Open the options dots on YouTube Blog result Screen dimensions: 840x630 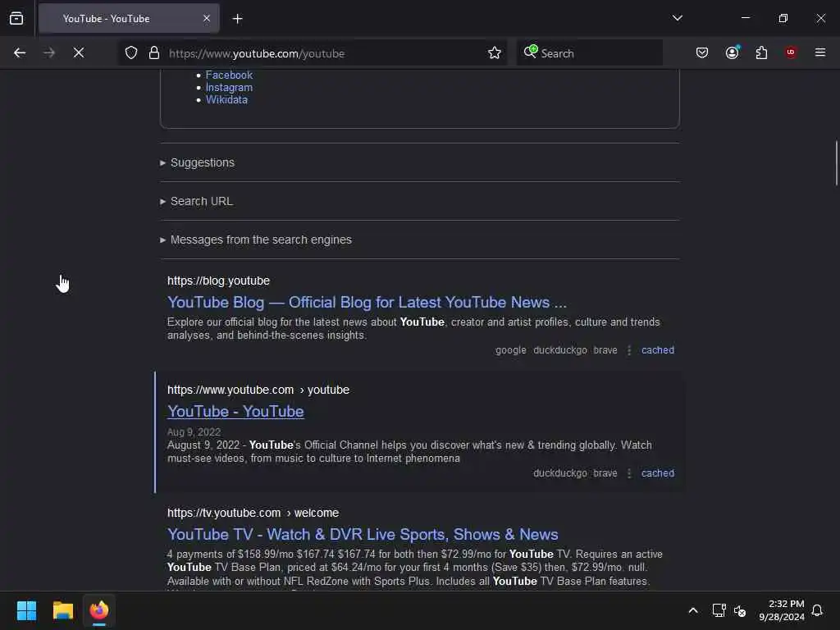click(x=629, y=349)
